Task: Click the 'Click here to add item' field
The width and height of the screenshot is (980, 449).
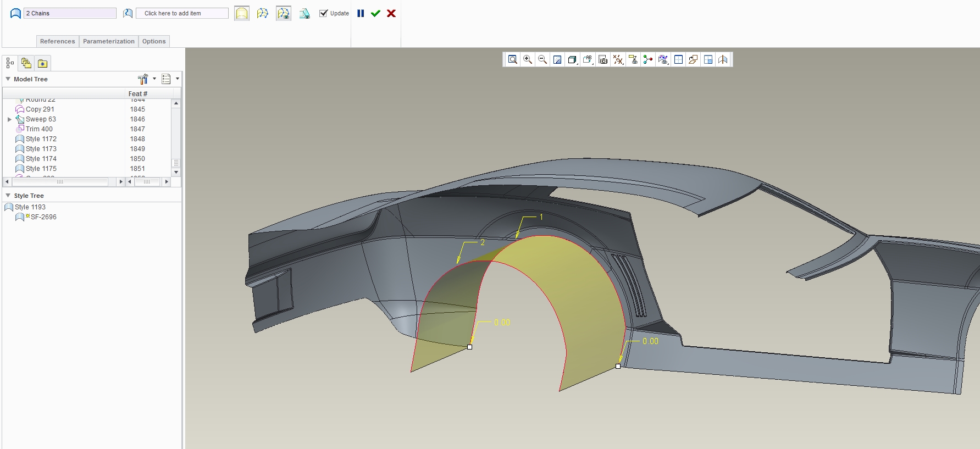Action: pyautogui.click(x=182, y=13)
